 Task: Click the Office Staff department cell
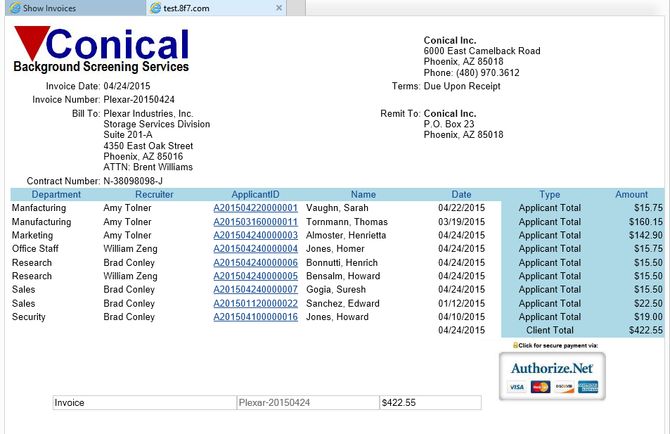coord(35,249)
